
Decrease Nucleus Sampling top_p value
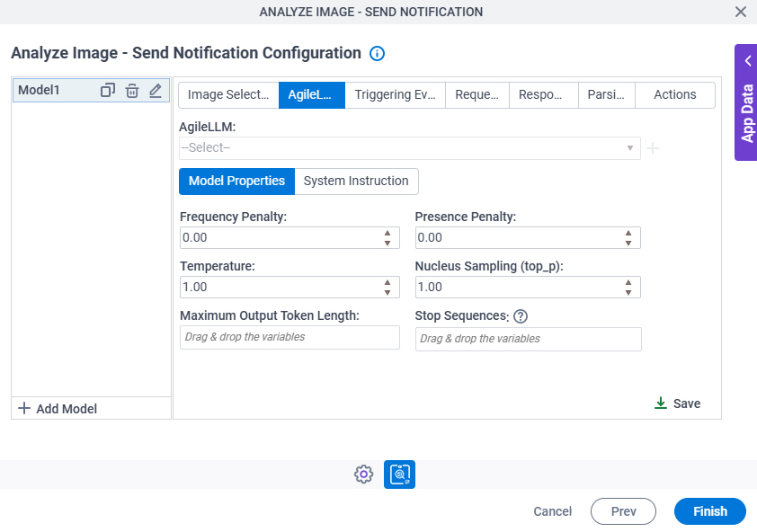[628, 292]
